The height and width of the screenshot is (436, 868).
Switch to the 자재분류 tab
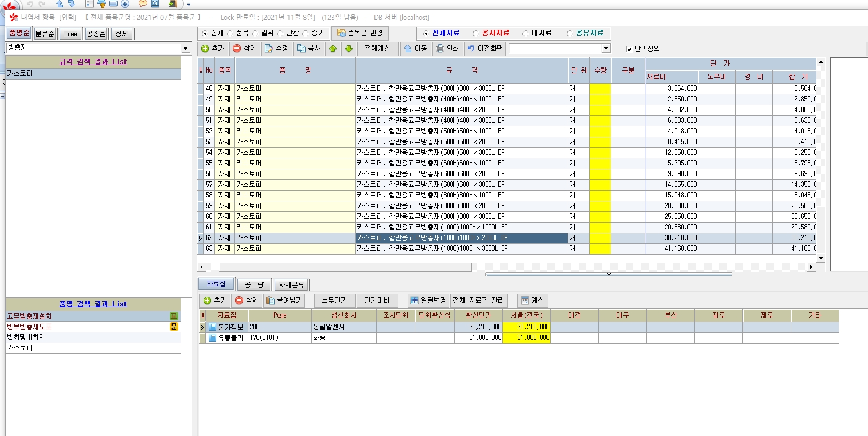pyautogui.click(x=292, y=284)
